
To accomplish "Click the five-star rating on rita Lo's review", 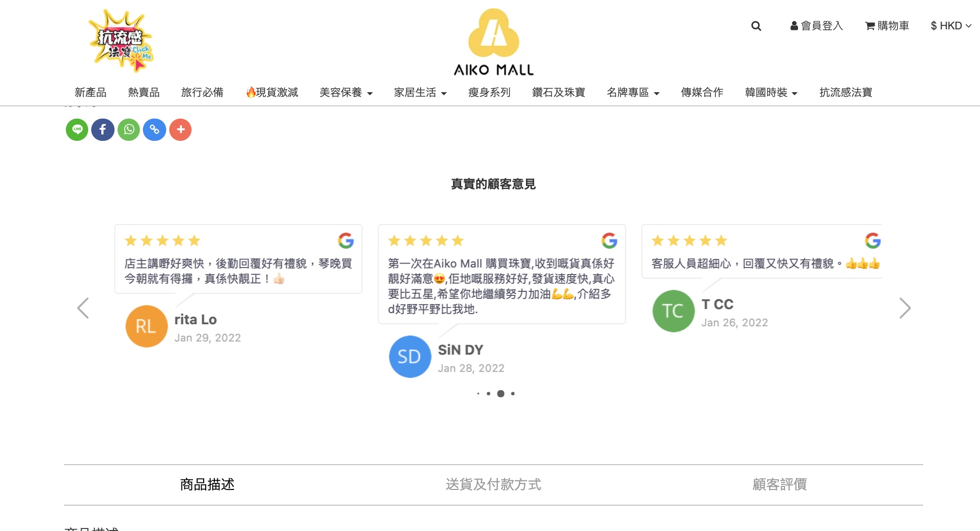I will [x=162, y=241].
